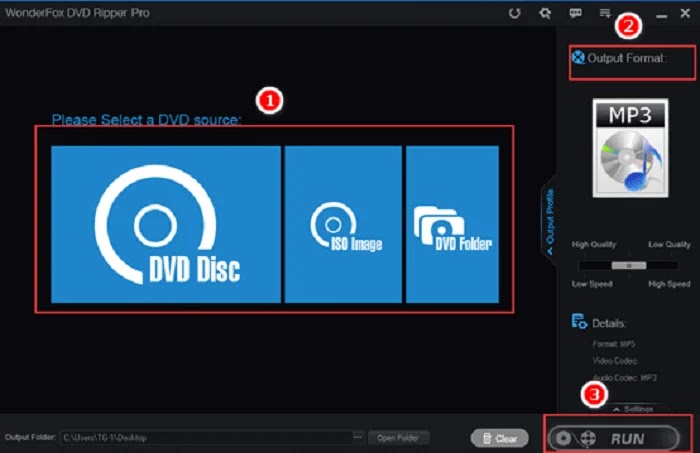700x453 pixels.
Task: Click 'Video Codec' detail text
Action: (x=615, y=361)
